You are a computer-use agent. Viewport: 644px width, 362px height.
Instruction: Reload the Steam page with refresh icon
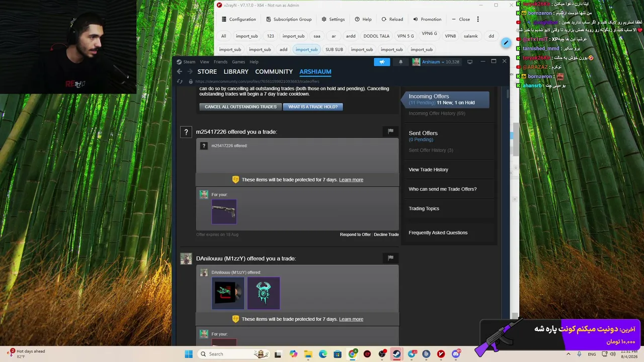180,81
